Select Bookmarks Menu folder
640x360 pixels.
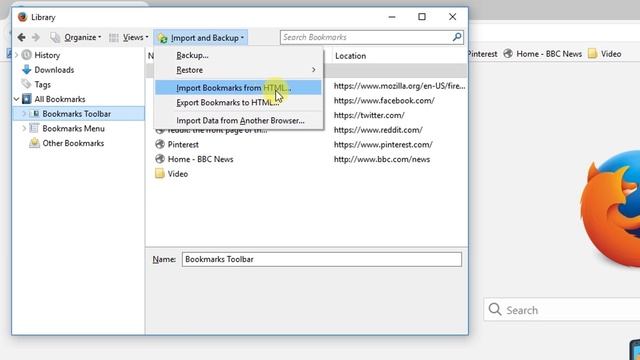pos(73,129)
